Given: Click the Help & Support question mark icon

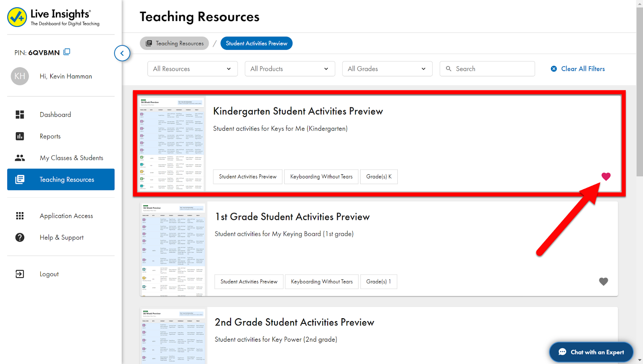Looking at the screenshot, I should (x=20, y=237).
